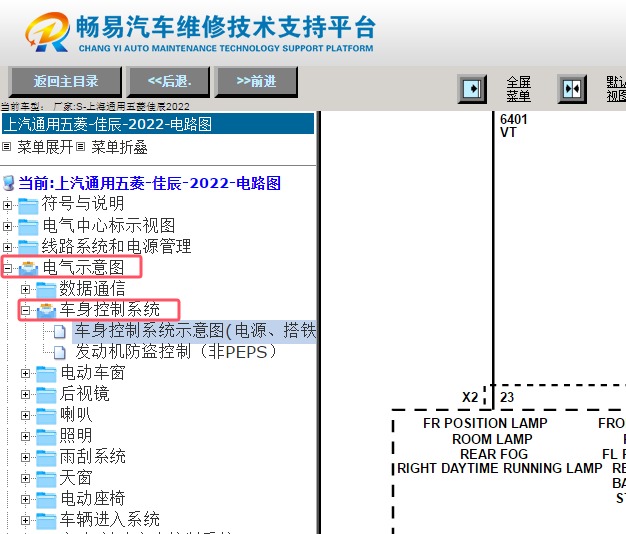The width and height of the screenshot is (626, 534).
Task: Open 电动座椅 tree item
Action: tap(93, 498)
